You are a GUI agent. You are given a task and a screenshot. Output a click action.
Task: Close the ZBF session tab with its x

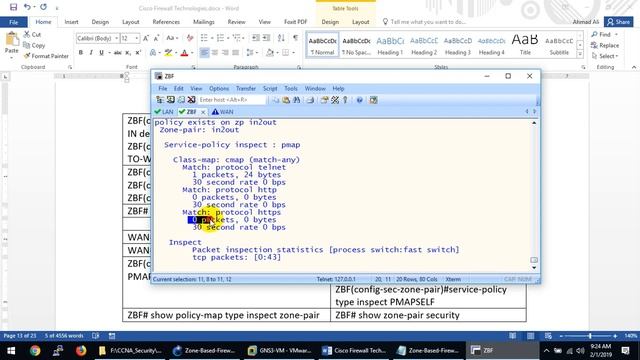tap(203, 112)
